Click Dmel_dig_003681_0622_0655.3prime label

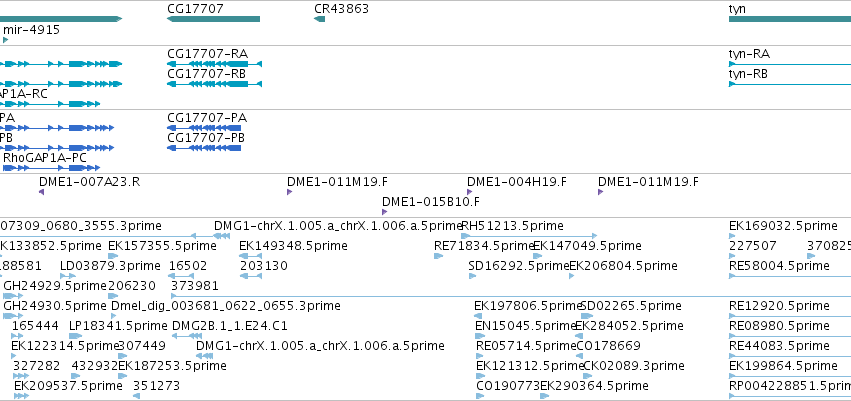pos(226,306)
